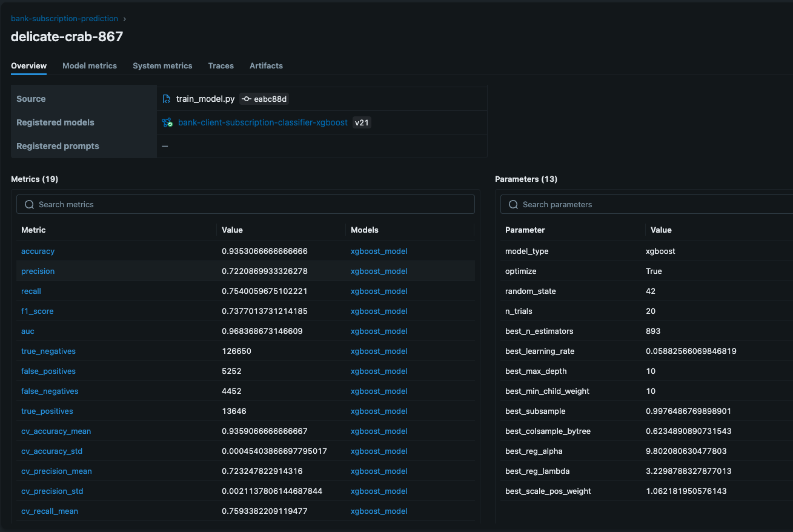Viewport: 793px width, 532px height.
Task: Click the v21 version badge
Action: click(362, 122)
